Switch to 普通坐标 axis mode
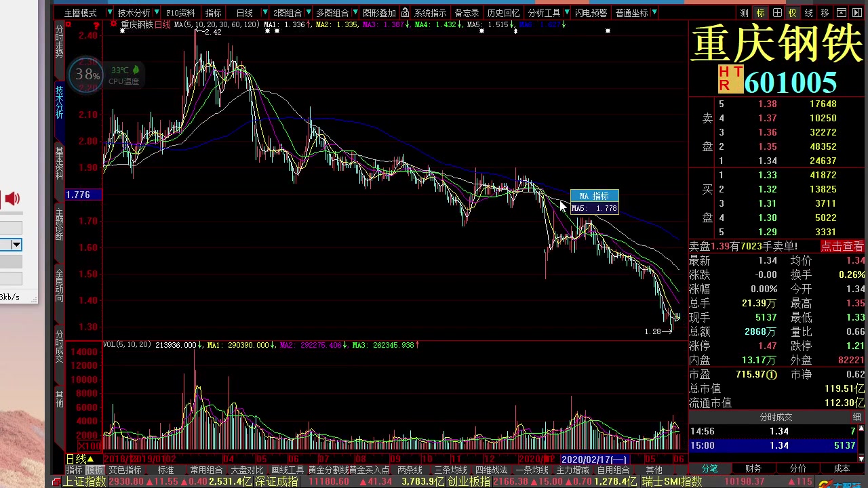The image size is (868, 488). click(x=632, y=13)
